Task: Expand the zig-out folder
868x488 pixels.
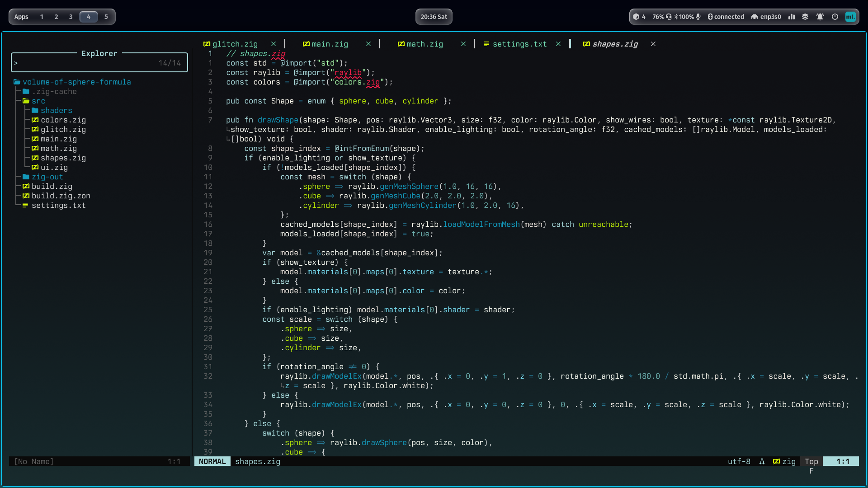Action: [47, 177]
